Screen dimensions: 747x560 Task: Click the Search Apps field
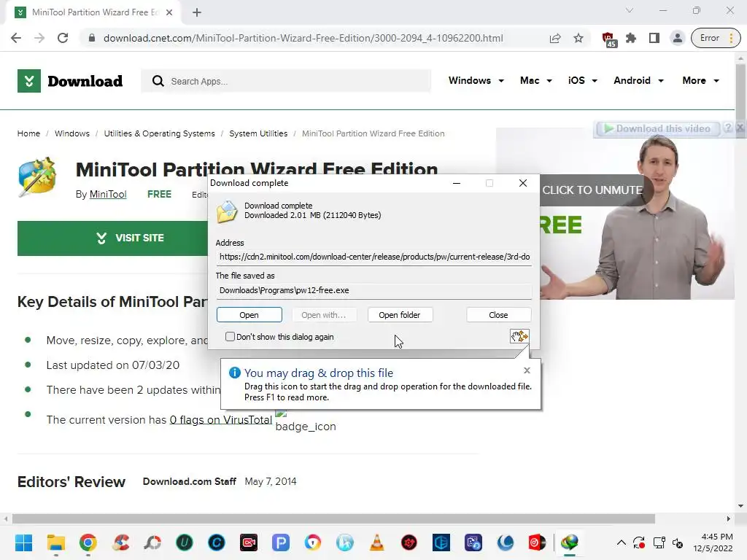tap(286, 81)
